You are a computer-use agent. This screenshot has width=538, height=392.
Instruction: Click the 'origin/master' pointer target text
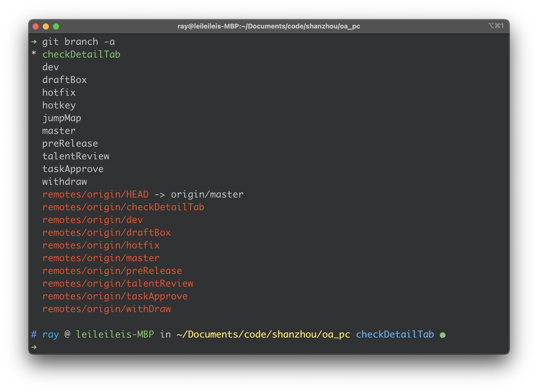coord(207,194)
